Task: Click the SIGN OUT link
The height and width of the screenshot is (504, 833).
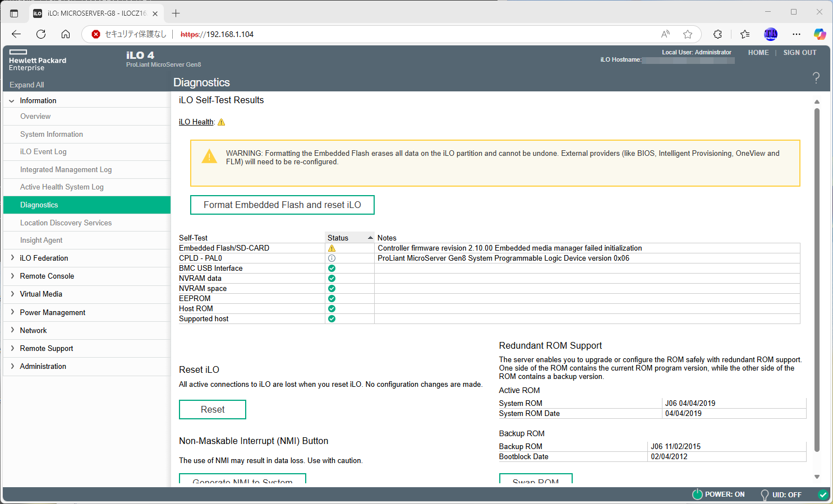Action: point(799,53)
